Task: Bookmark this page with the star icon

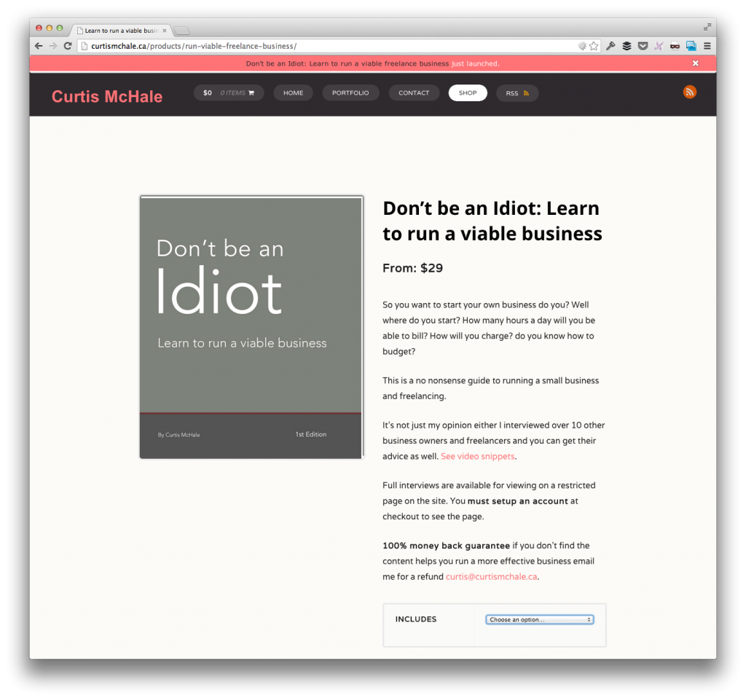Action: click(x=594, y=46)
